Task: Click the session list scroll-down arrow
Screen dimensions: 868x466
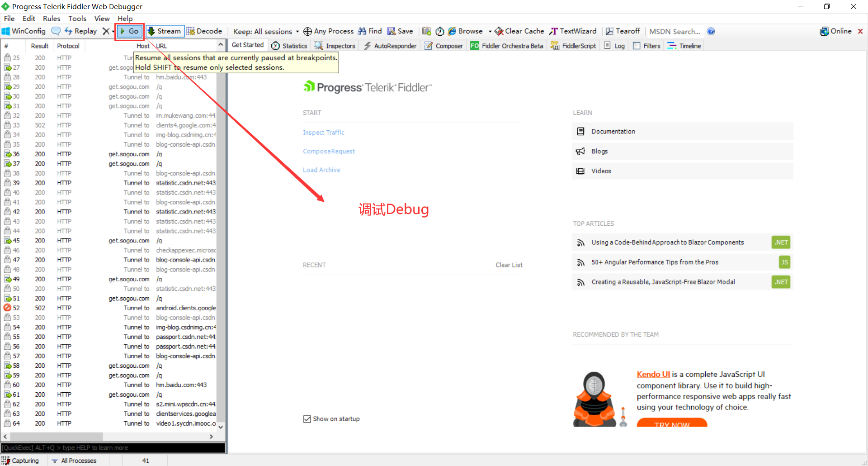Action: point(221,427)
